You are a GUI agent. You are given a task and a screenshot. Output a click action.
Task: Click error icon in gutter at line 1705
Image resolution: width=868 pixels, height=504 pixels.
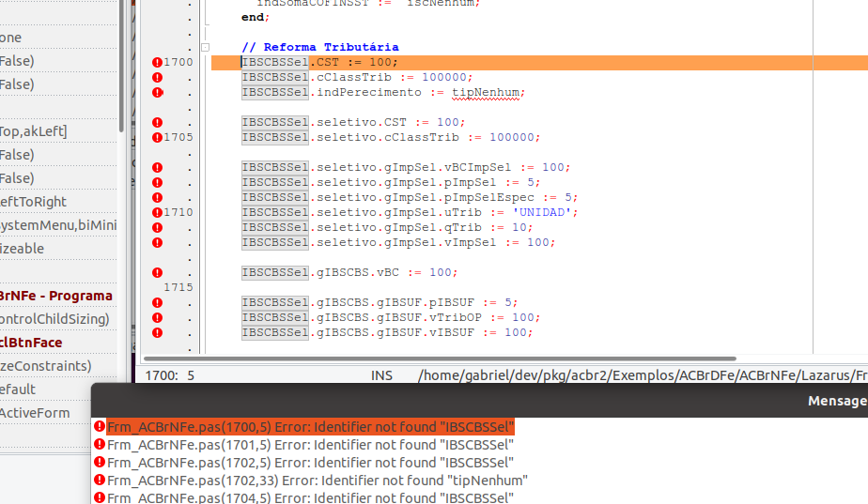coord(157,137)
